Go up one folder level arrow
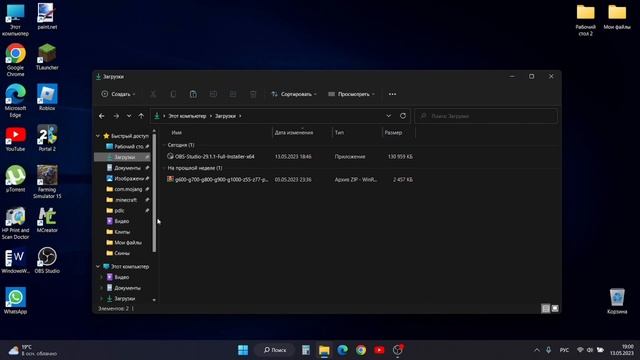The image size is (640, 360). click(x=141, y=116)
